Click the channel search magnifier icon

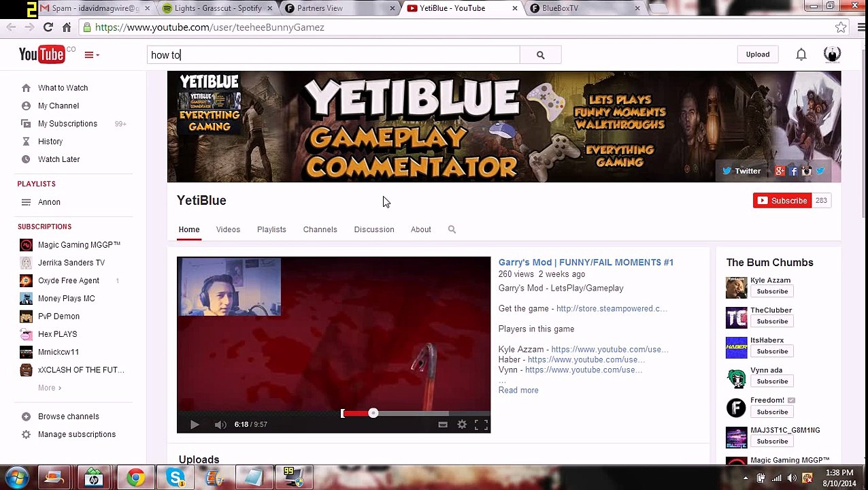tap(452, 229)
